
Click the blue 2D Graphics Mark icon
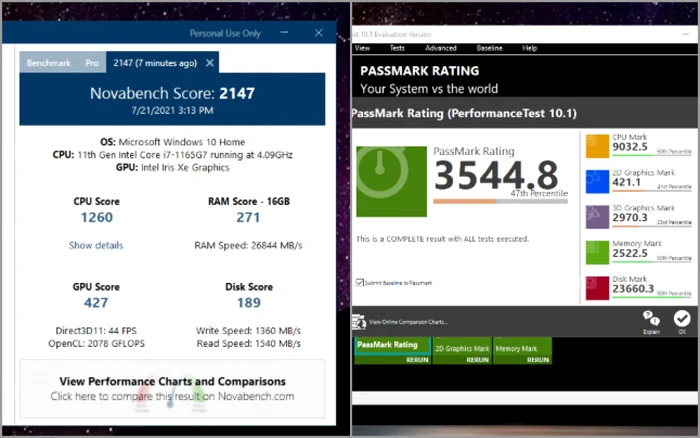[597, 181]
